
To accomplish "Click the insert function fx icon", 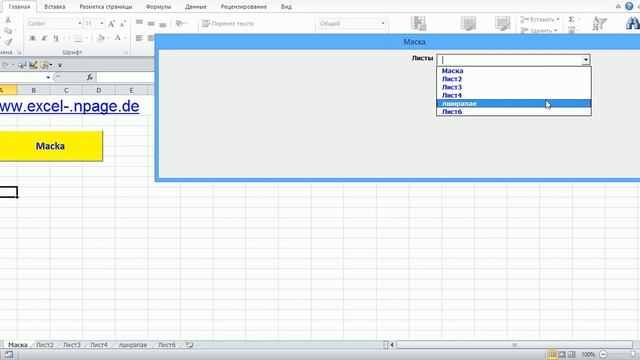I will point(89,77).
